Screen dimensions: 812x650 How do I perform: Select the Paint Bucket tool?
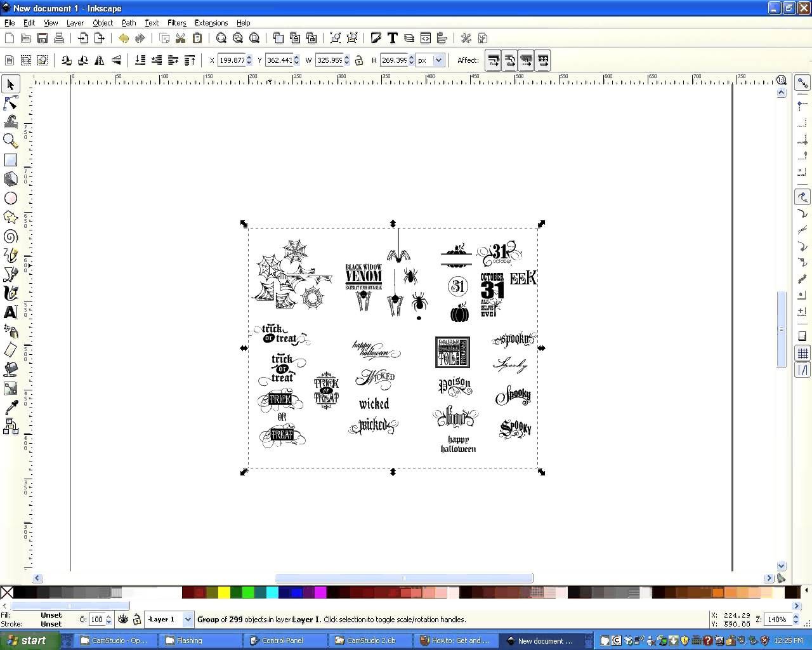[x=11, y=369]
